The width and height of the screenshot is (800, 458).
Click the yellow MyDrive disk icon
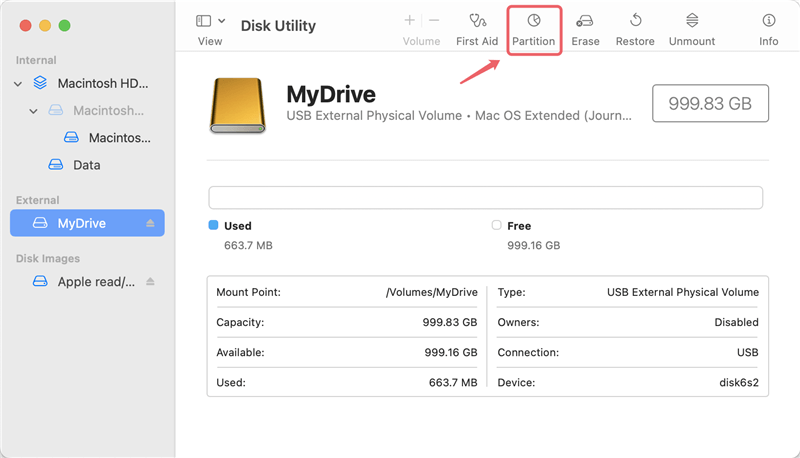(x=238, y=106)
